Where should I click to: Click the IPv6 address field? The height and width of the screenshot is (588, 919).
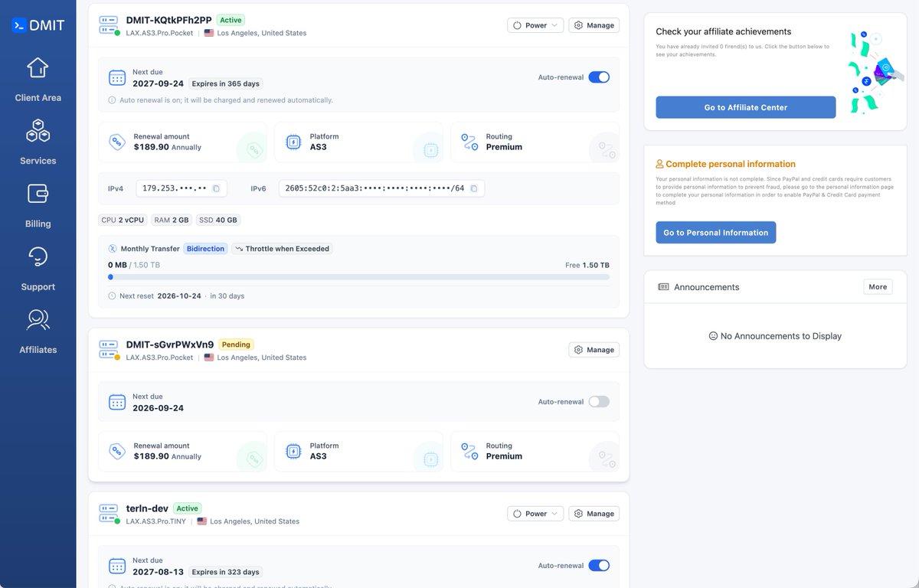coord(381,188)
